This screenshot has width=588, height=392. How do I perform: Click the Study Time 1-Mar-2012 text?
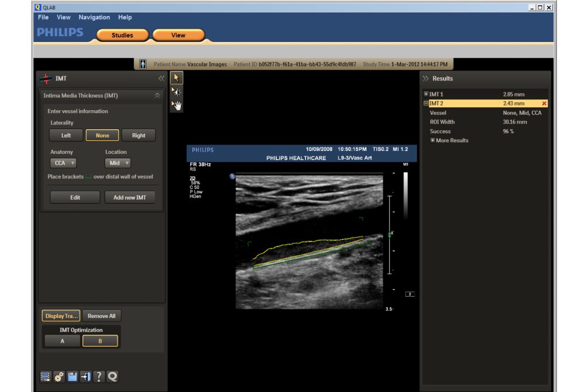pos(405,64)
